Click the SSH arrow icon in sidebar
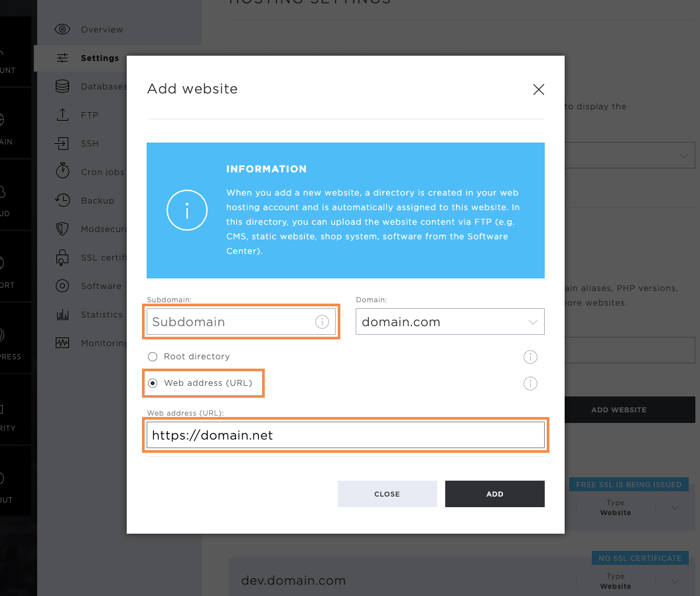700x596 pixels. pos(62,143)
